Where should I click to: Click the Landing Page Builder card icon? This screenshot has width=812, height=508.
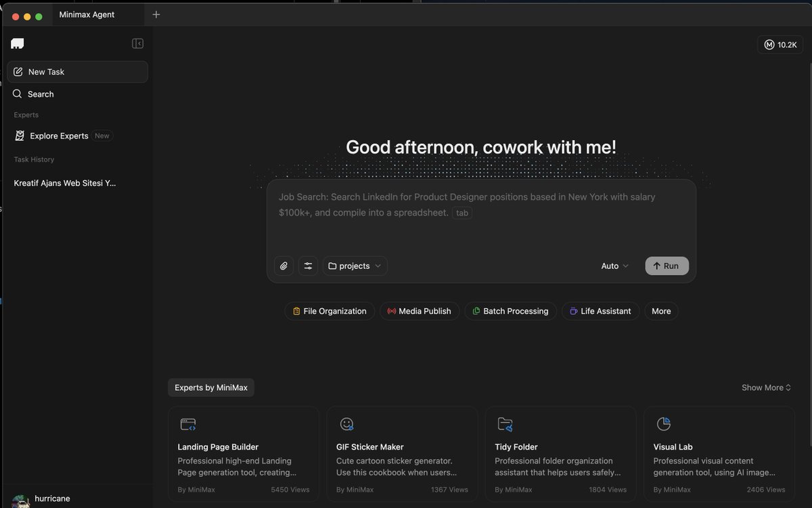[188, 425]
